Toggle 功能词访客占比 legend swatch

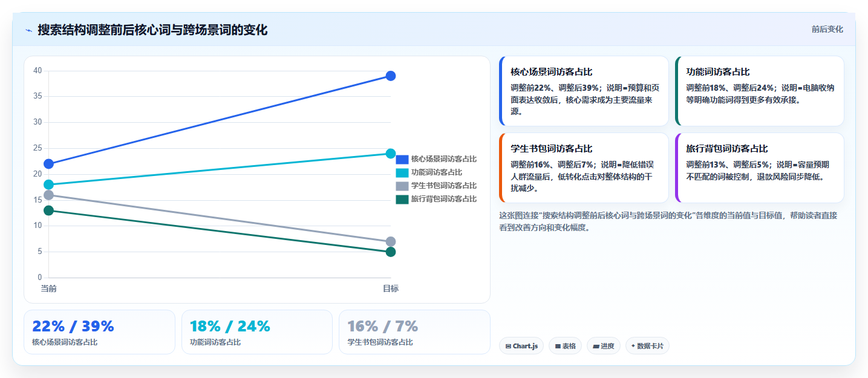point(402,172)
